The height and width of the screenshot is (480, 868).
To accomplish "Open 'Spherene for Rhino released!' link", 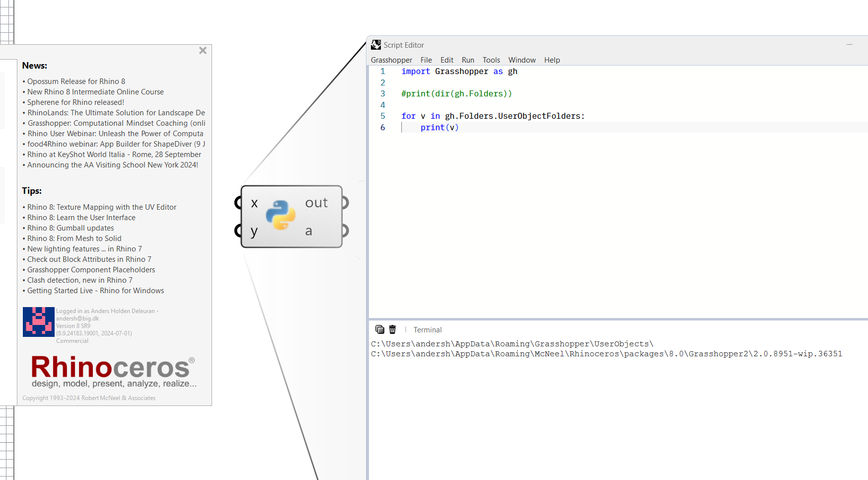I will [x=75, y=102].
